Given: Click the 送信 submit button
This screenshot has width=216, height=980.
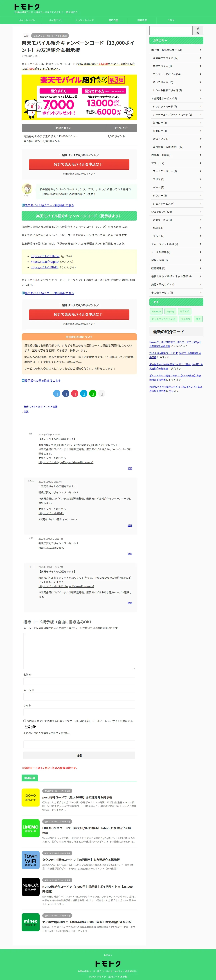Looking at the screenshot, I should (x=79, y=755).
